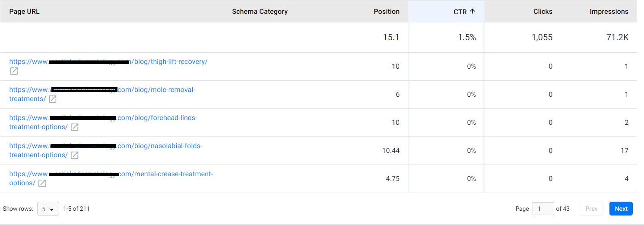
Task: Sort by Clicks column header
Action: click(x=542, y=12)
